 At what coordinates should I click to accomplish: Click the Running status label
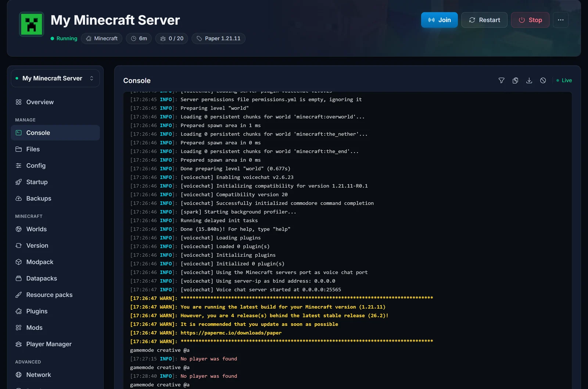click(64, 39)
